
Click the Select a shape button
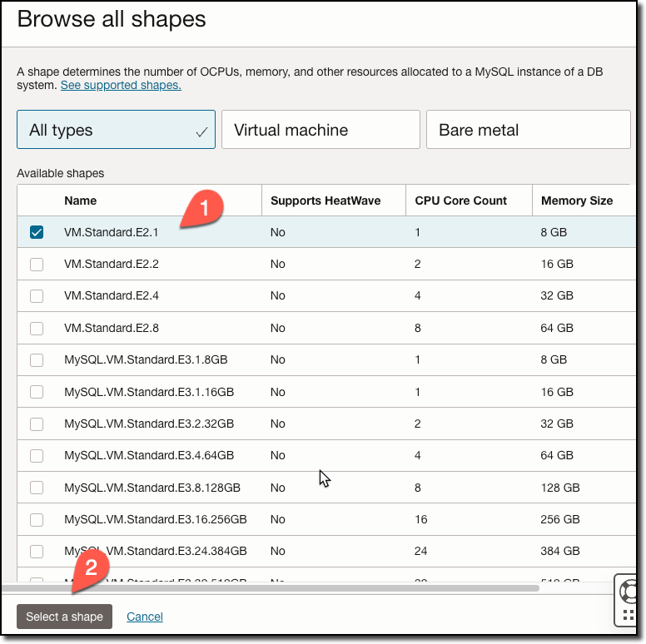(x=64, y=617)
